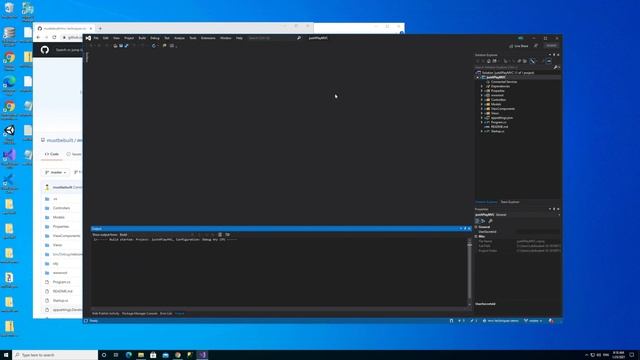Expand the wwwroot folder in Solution Explorer
Viewport: 640px width, 360px height.
482,95
